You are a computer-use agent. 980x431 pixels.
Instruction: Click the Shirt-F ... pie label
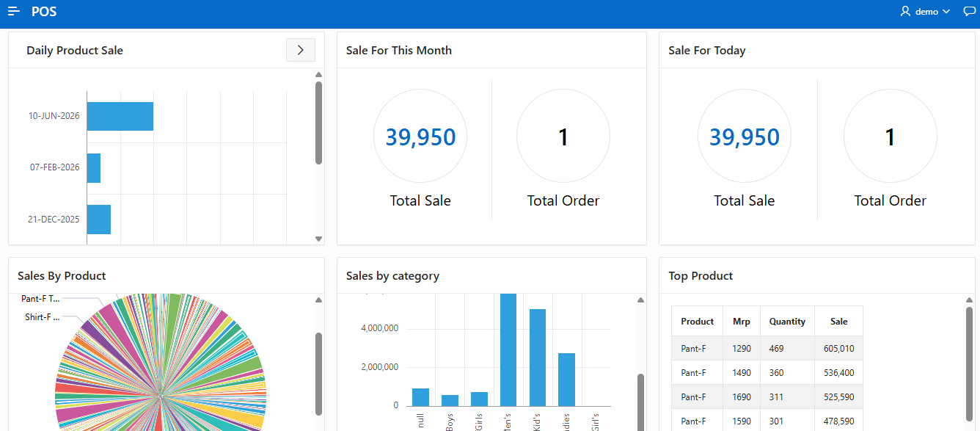pyautogui.click(x=43, y=317)
